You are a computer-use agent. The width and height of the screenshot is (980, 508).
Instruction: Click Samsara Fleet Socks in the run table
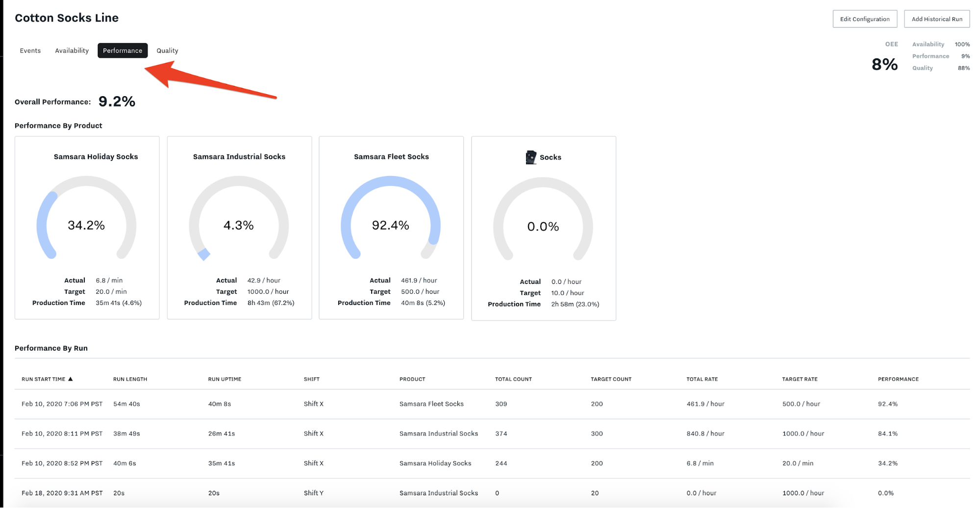click(x=431, y=404)
